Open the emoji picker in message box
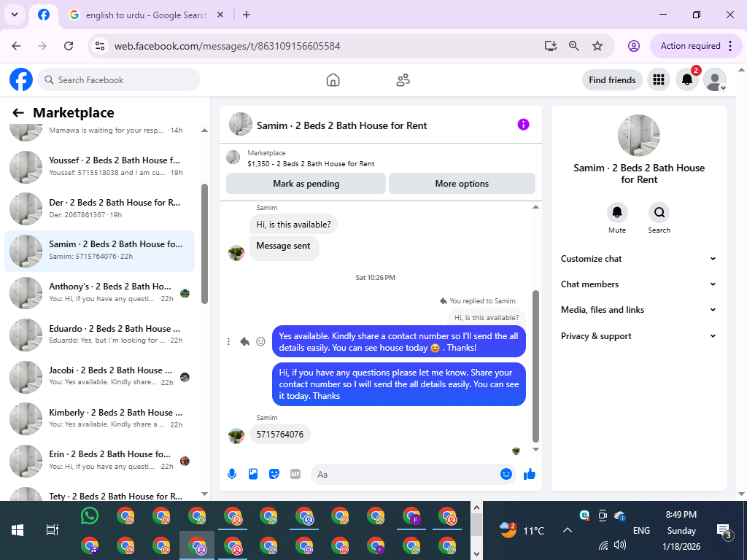 506,474
